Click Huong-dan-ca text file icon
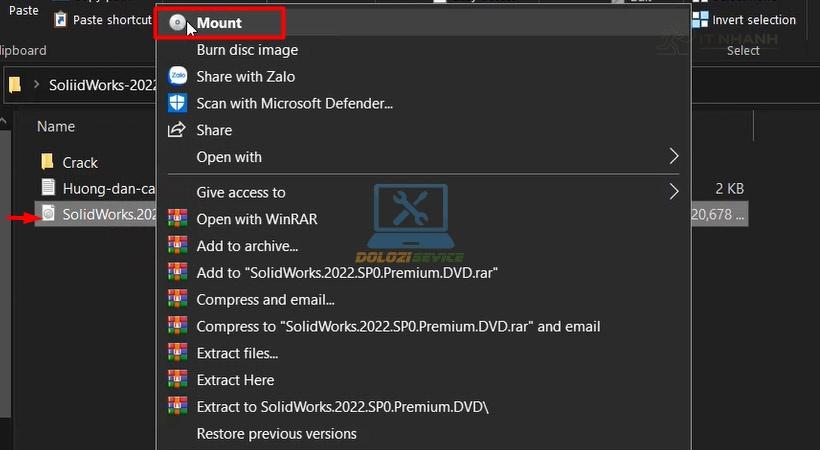 tap(47, 188)
